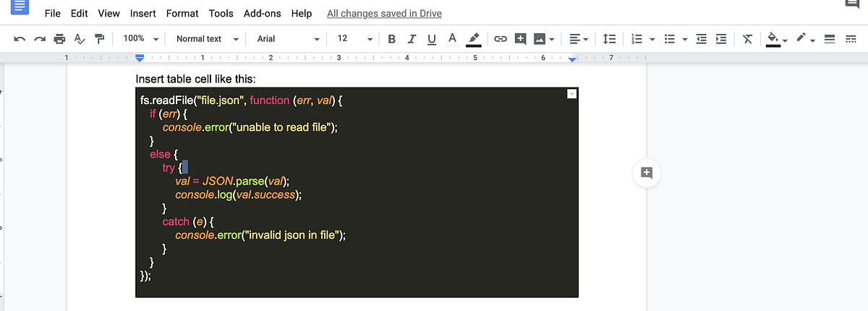The image size is (868, 311).
Task: Toggle bold formatting
Action: 391,39
